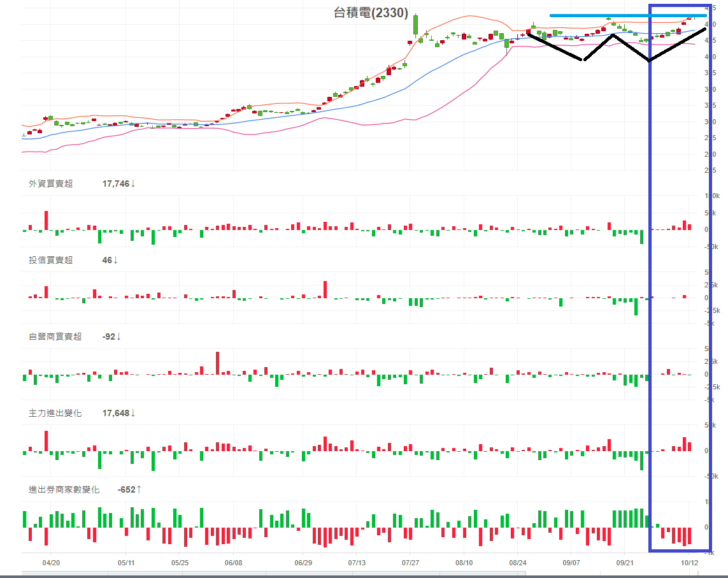Click the 07/27 date axis label
Viewport: 728px width, 578px height.
pyautogui.click(x=410, y=563)
